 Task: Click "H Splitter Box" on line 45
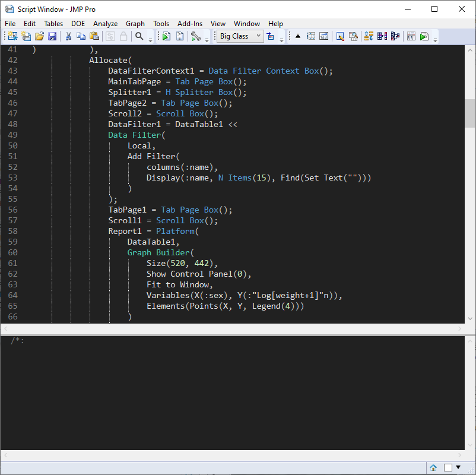click(x=199, y=92)
